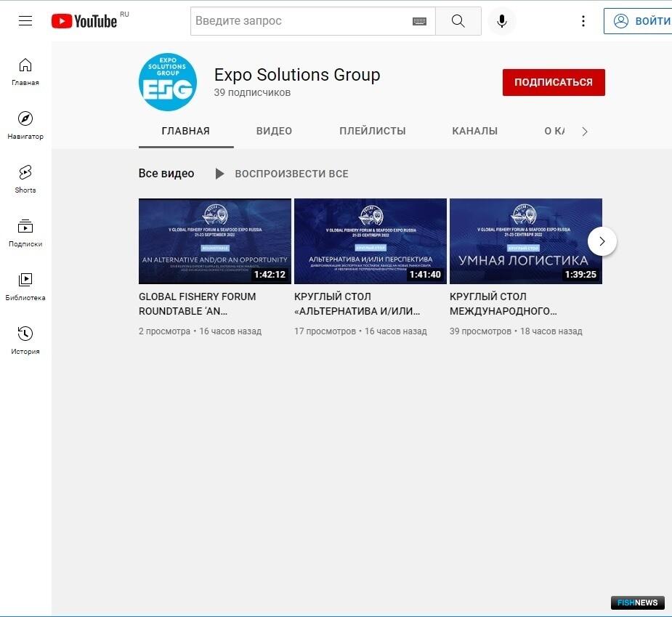Click the YouTube logo
The width and height of the screenshot is (672, 617).
pyautogui.click(x=84, y=21)
